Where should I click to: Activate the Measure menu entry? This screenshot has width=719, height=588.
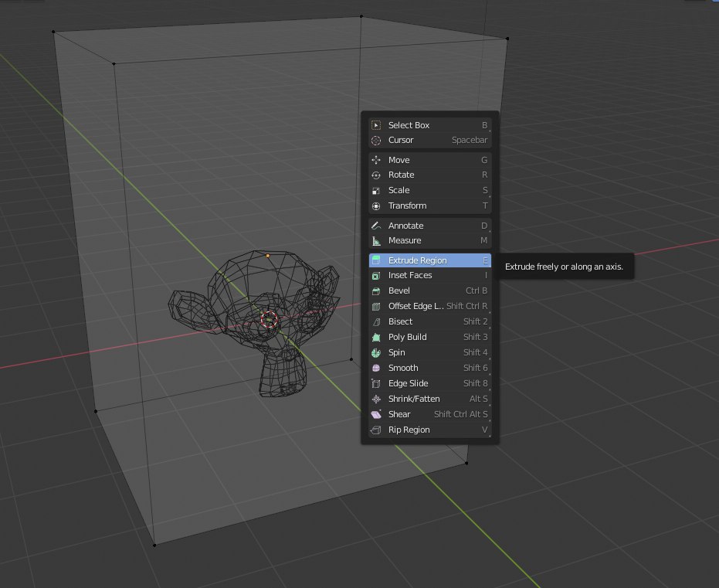pyautogui.click(x=429, y=241)
